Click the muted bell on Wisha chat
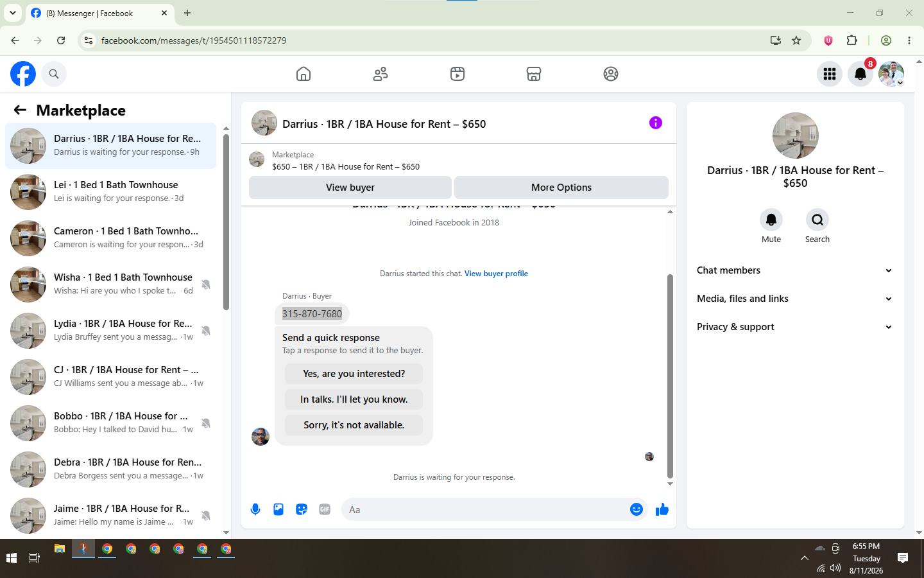924x578 pixels. tap(206, 285)
